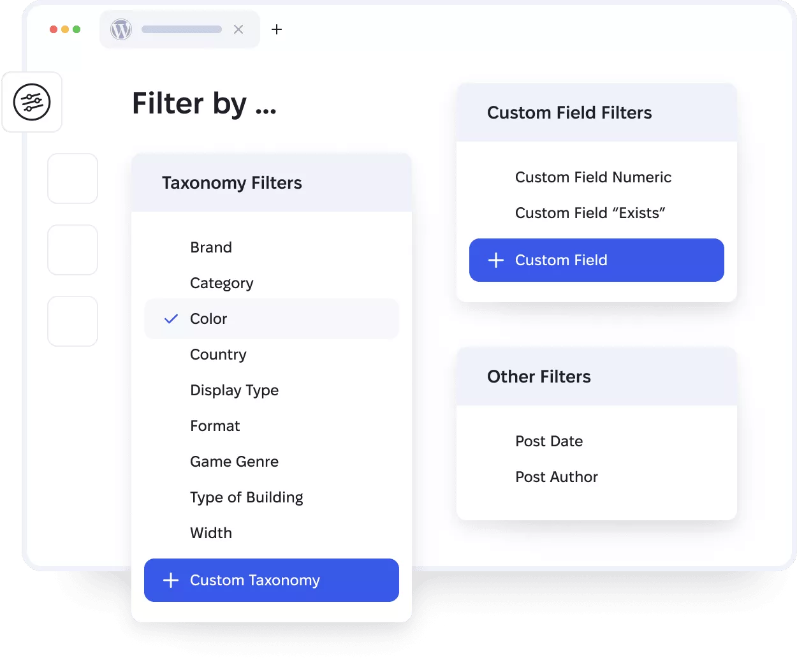
Task: Select the Post Date filter
Action: [x=549, y=441]
